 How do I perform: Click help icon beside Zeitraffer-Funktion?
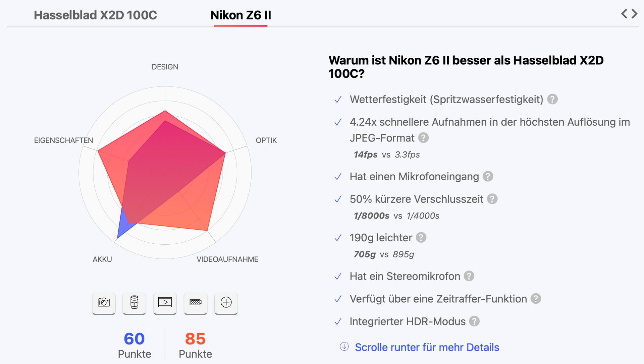536,299
